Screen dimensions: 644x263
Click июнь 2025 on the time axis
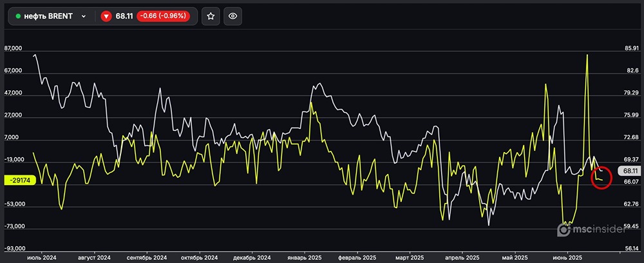click(x=567, y=257)
